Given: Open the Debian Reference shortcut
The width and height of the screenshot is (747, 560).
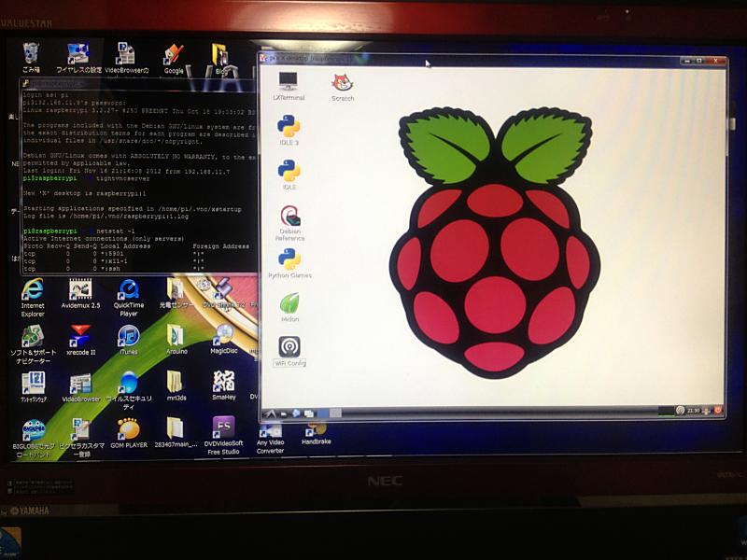Looking at the screenshot, I should click(289, 223).
